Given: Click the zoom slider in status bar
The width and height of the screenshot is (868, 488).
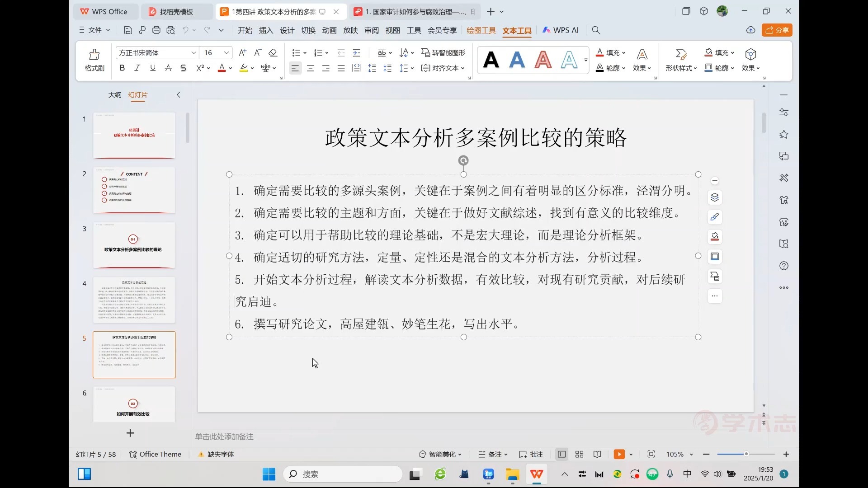Looking at the screenshot, I should [x=746, y=454].
